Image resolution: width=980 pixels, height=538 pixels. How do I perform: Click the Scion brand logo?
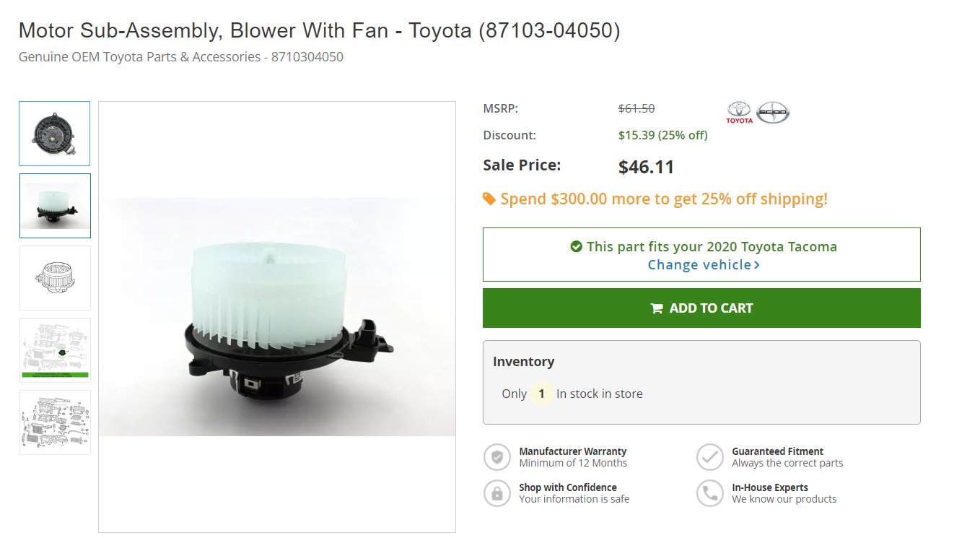773,112
